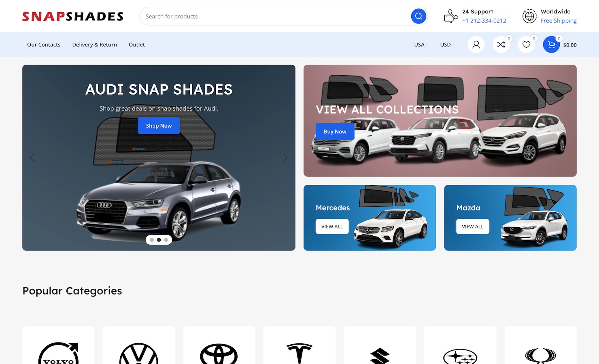
Task: Open the Delivery & Return menu item
Action: [94, 44]
